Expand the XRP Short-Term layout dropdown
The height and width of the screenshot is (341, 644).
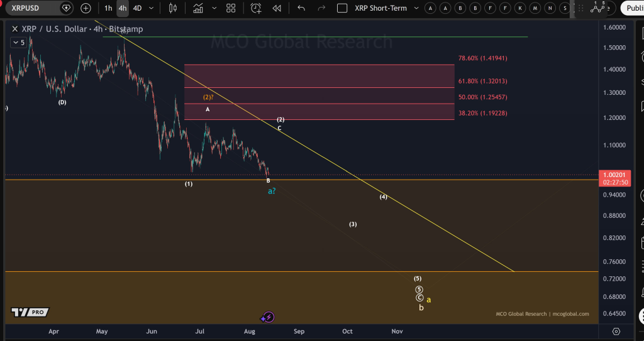coord(416,8)
